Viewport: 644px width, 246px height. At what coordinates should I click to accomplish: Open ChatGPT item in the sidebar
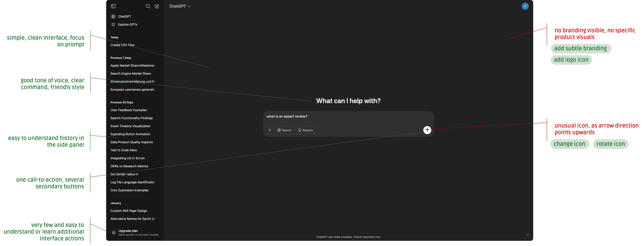click(x=124, y=16)
